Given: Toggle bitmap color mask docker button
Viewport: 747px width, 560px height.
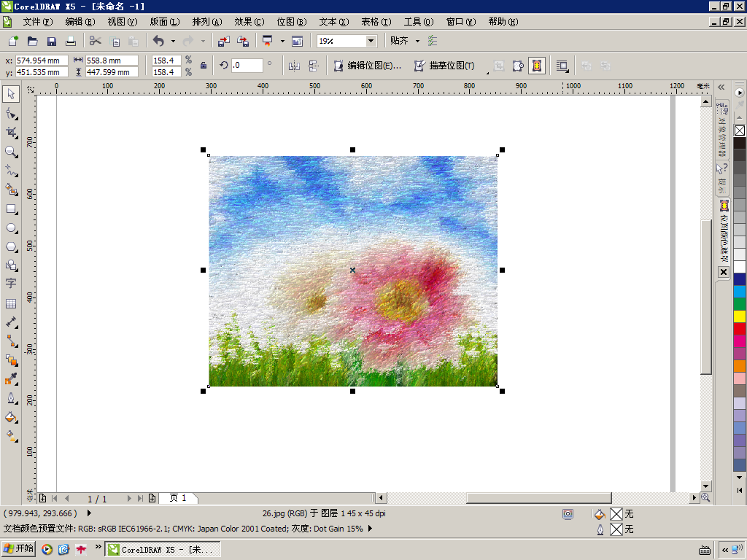Looking at the screenshot, I should click(537, 66).
